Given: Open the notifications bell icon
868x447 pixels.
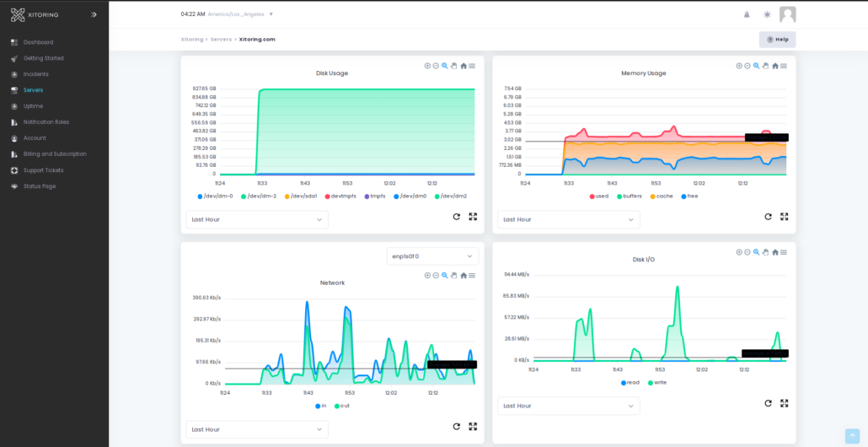Looking at the screenshot, I should pyautogui.click(x=747, y=14).
